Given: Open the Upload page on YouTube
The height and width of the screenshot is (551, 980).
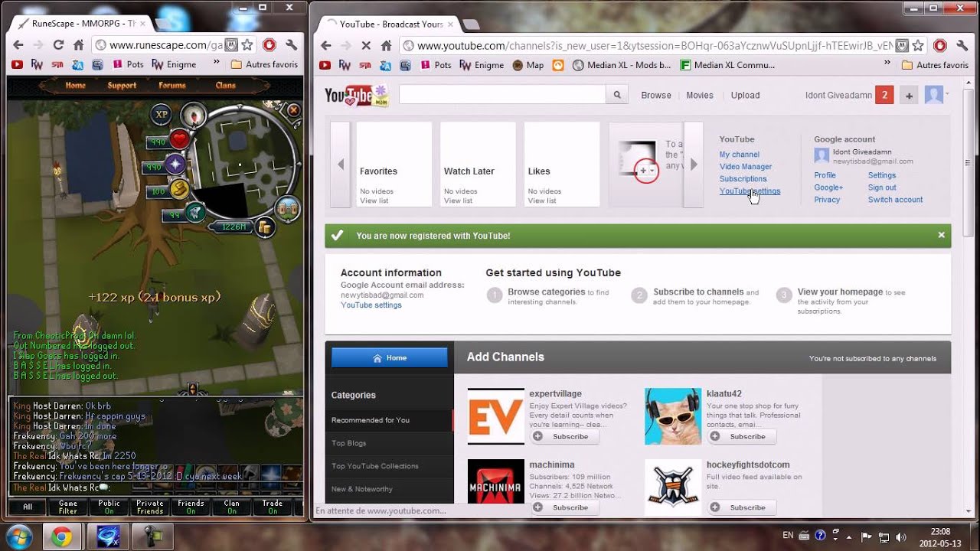Looking at the screenshot, I should [745, 95].
